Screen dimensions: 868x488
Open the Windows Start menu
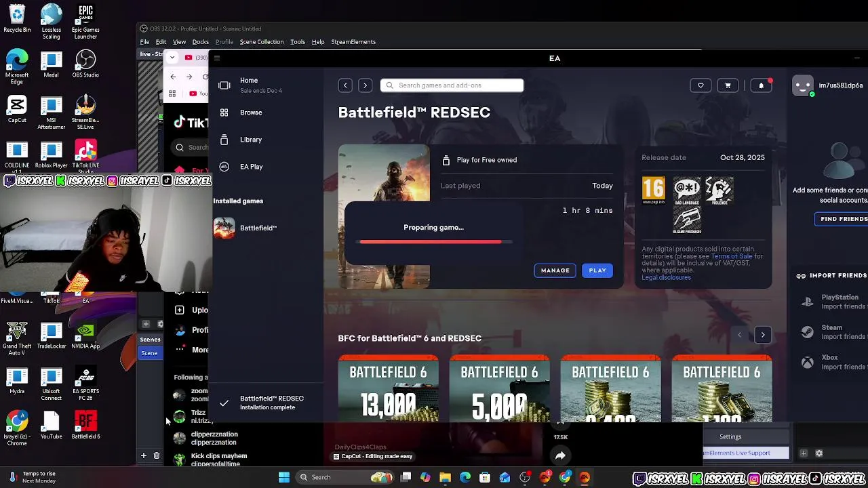[284, 477]
